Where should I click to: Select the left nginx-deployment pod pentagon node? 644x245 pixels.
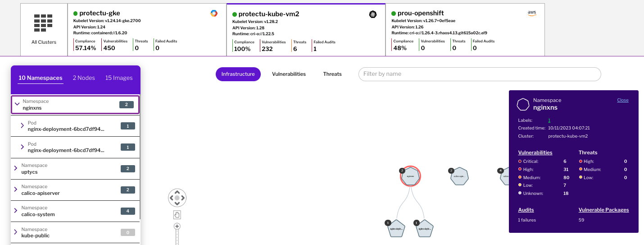[395, 229]
